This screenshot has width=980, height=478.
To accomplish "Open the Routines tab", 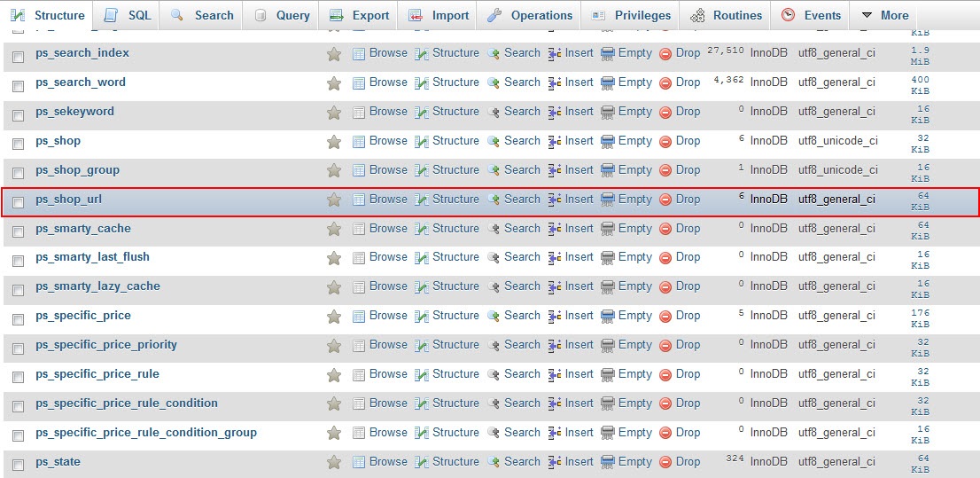I will (x=727, y=15).
